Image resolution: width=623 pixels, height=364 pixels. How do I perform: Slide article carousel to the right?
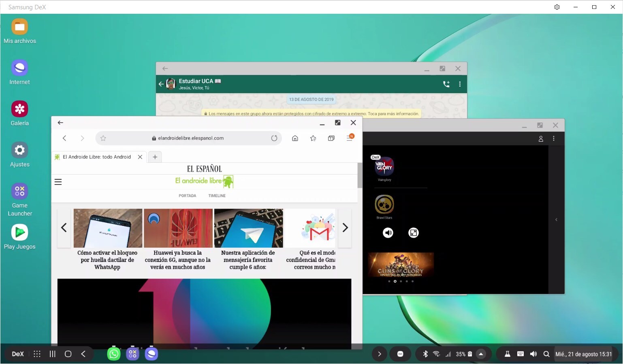pyautogui.click(x=345, y=228)
